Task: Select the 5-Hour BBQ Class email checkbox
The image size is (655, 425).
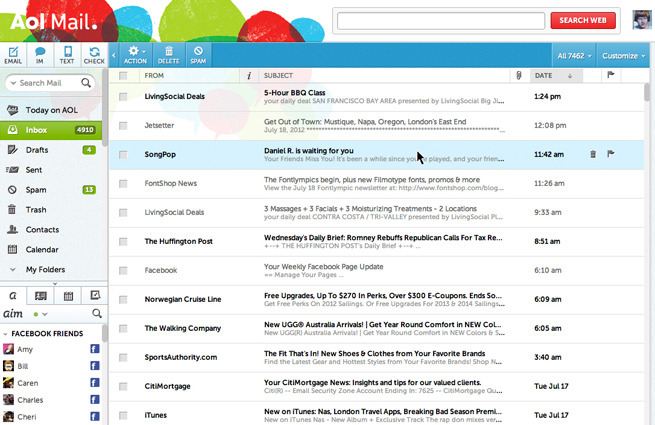Action: (123, 97)
